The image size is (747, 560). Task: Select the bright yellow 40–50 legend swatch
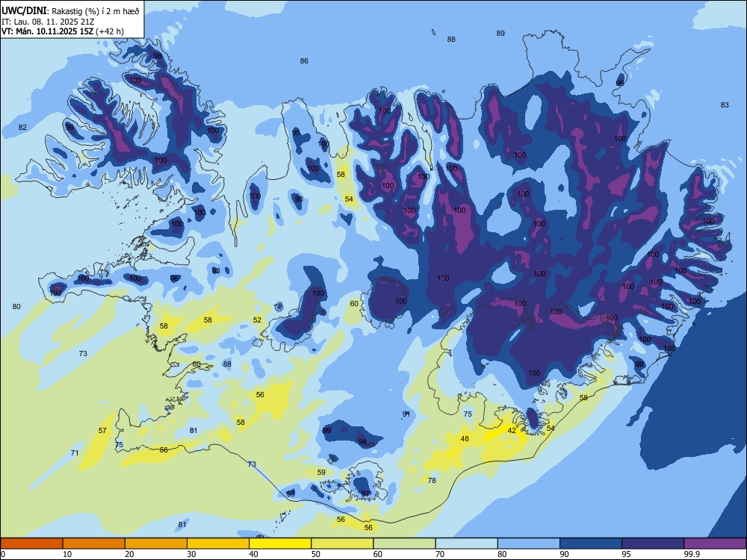point(280,544)
